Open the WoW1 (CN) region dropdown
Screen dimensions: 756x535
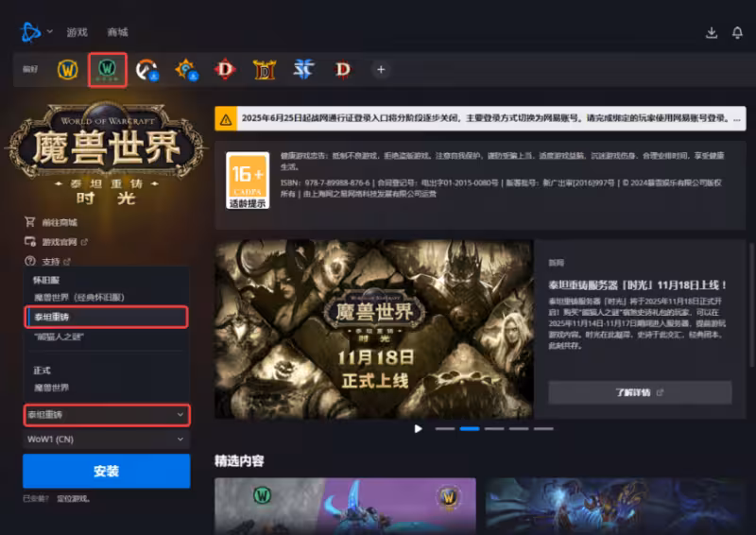(x=107, y=440)
